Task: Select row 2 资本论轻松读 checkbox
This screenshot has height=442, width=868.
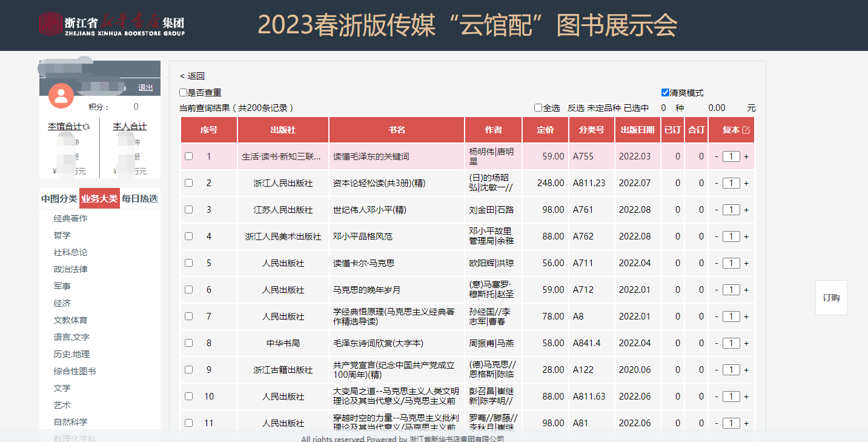Action: tap(189, 183)
